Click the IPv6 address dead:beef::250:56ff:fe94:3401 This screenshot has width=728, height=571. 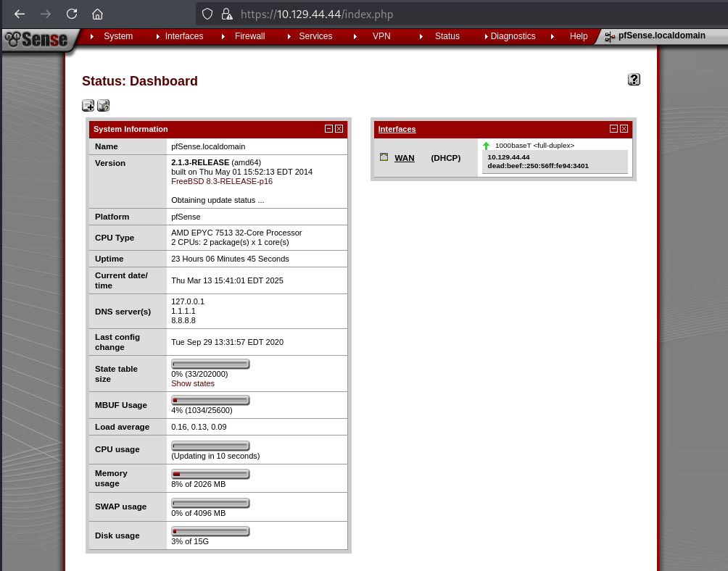pos(537,166)
